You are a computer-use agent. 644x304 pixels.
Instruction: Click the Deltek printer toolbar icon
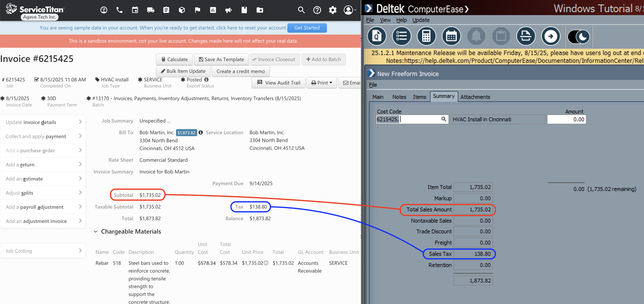526,37
